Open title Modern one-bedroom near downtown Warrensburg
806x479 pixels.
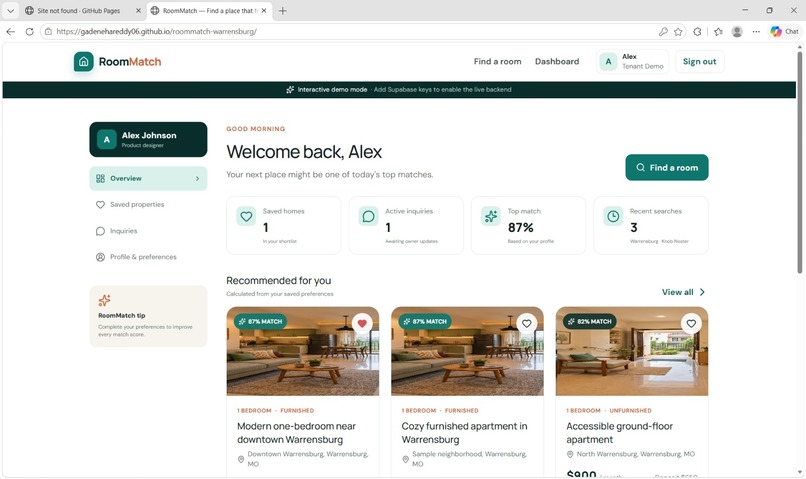point(296,433)
